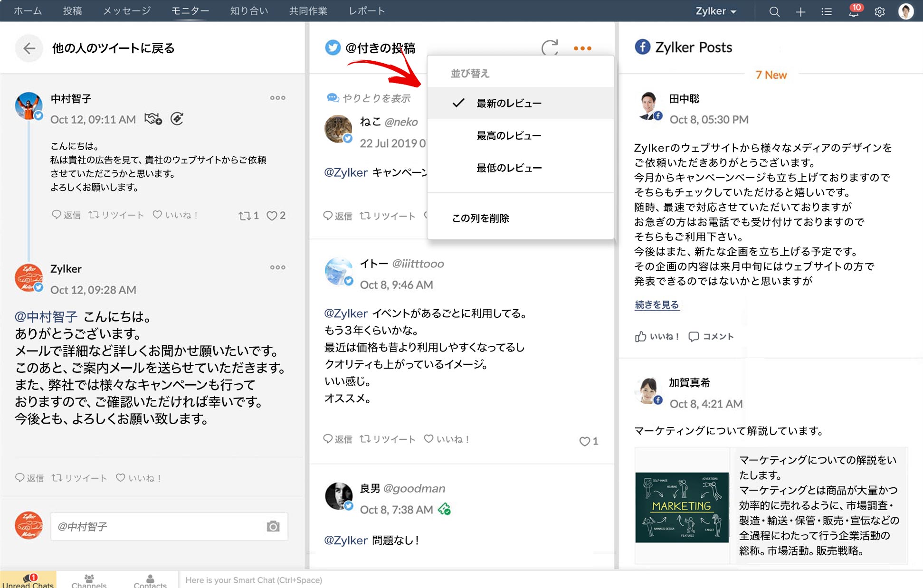Select 最新のレビュー sort option
The image size is (923, 588).
(521, 103)
